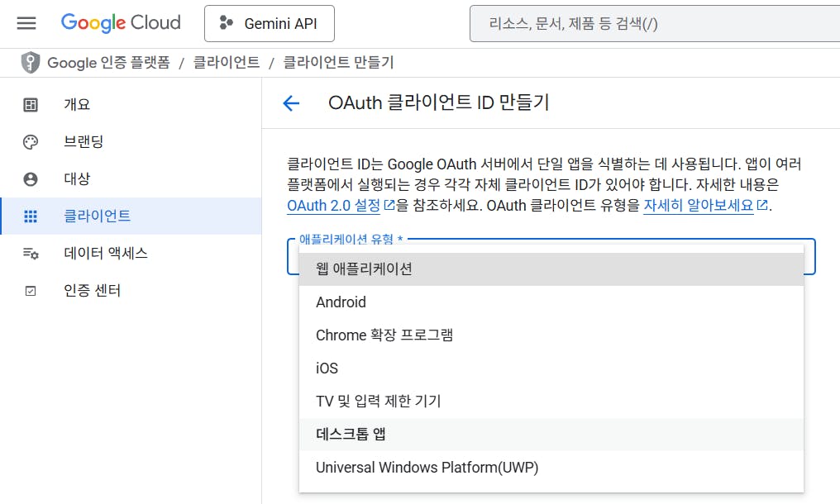Click the 클라이언트 breadcrumb link
Screen dimensions: 840x504
coord(227,63)
